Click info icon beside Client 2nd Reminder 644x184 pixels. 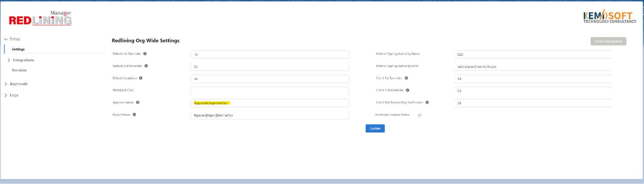pyautogui.click(x=408, y=90)
